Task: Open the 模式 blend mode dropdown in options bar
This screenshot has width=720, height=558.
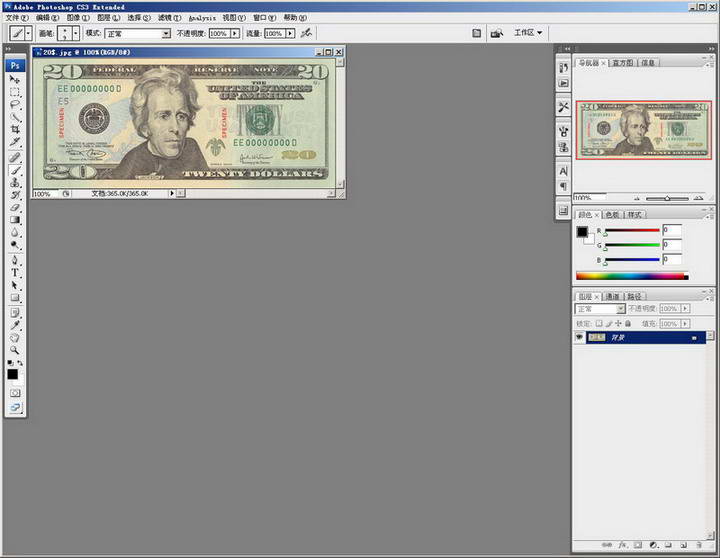Action: (137, 33)
